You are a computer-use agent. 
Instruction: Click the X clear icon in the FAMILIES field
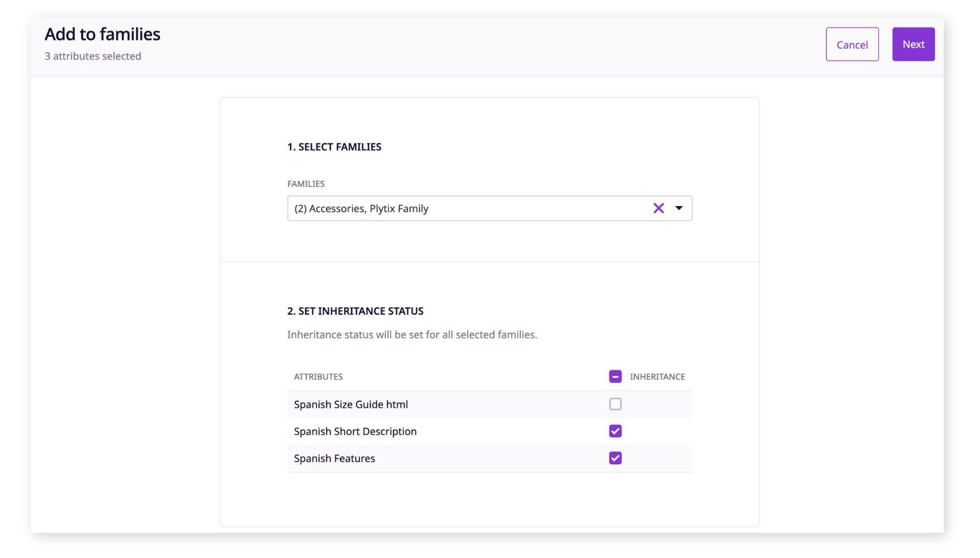click(658, 208)
